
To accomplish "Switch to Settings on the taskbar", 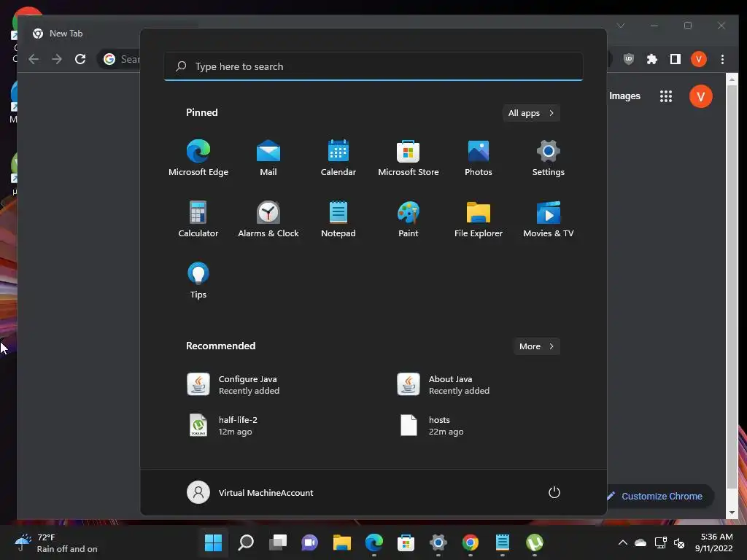I will [x=438, y=542].
